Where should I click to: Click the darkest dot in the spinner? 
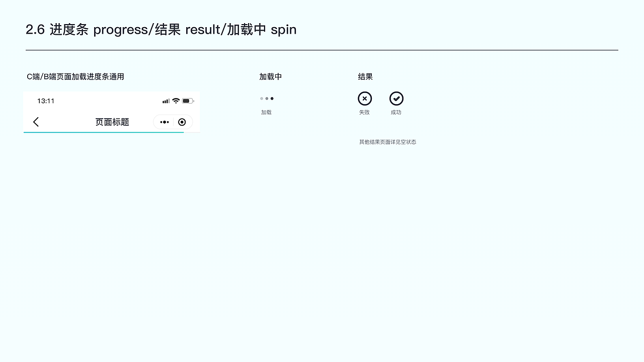(272, 99)
